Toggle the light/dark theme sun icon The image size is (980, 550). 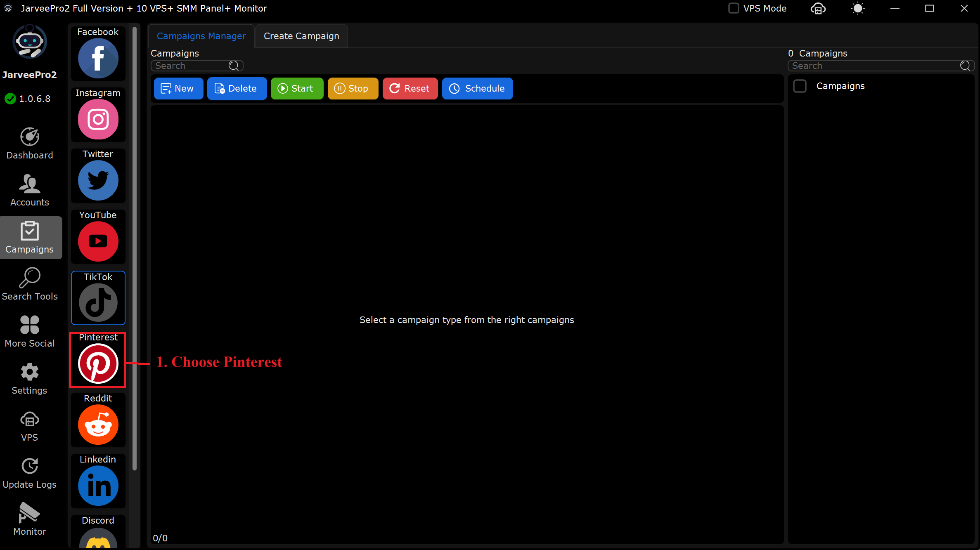click(x=858, y=8)
